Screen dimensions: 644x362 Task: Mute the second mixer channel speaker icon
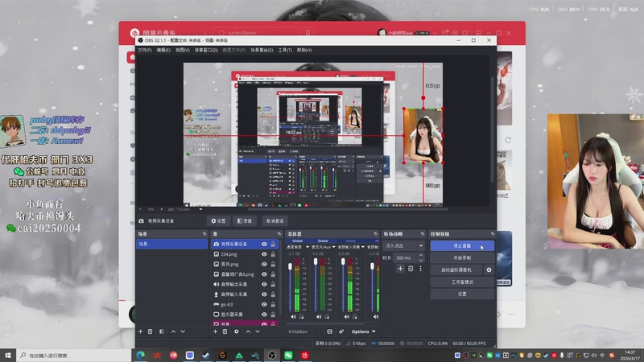click(x=319, y=317)
